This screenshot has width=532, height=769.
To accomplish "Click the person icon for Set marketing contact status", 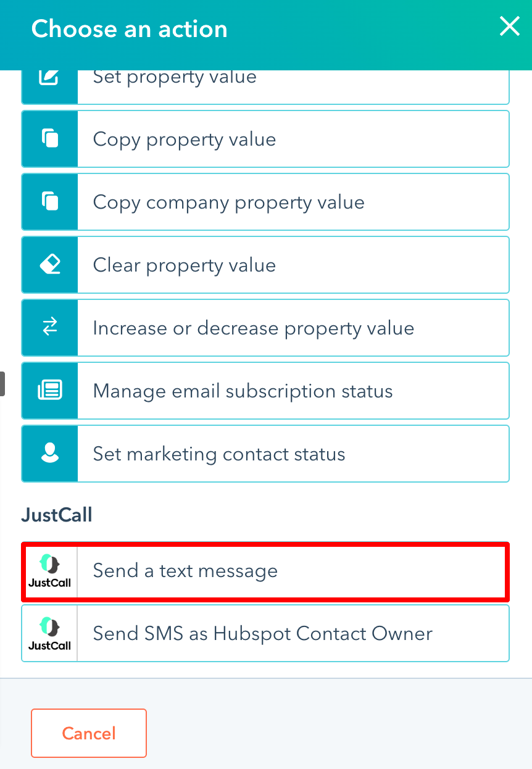I will 49,454.
